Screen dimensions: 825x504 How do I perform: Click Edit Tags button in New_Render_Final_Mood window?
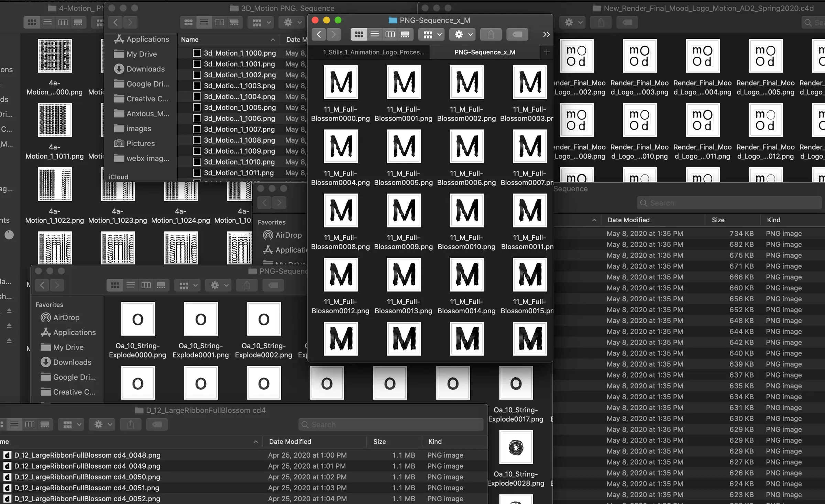tap(627, 23)
